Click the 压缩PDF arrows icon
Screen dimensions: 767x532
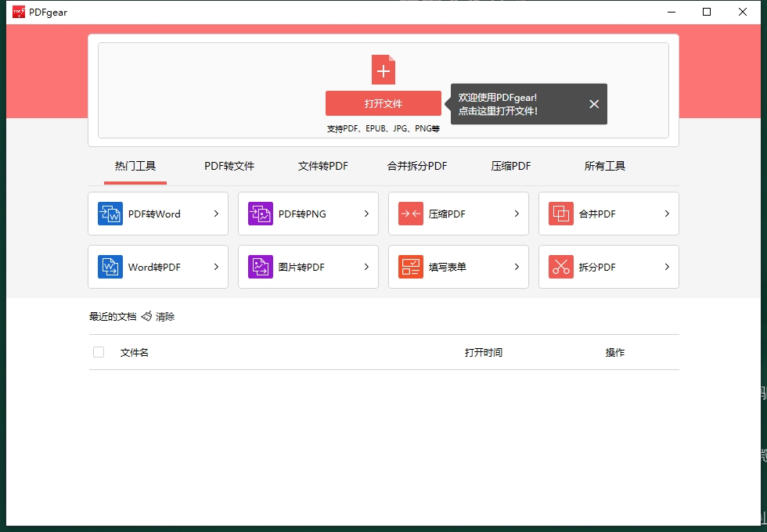(410, 214)
